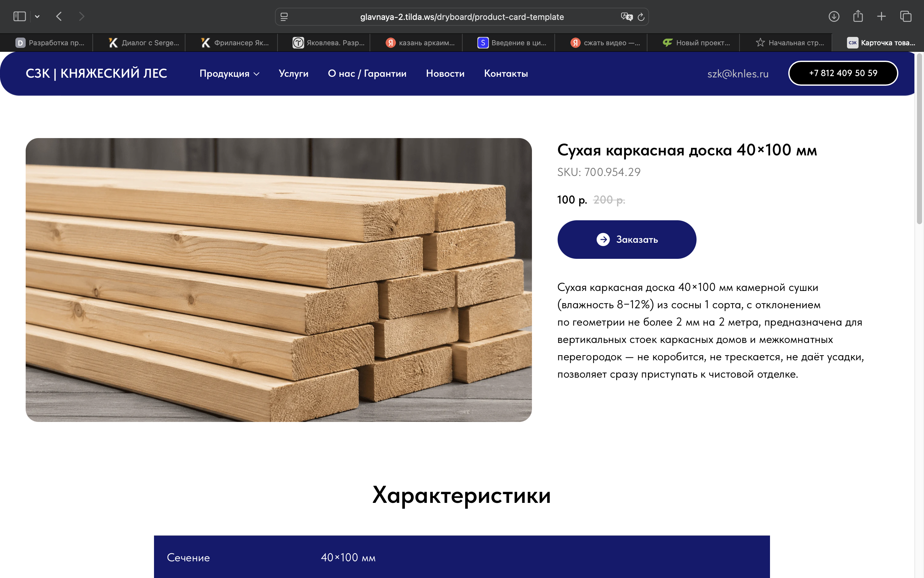The image size is (924, 578).
Task: Click the address bar URL field
Action: click(462, 17)
